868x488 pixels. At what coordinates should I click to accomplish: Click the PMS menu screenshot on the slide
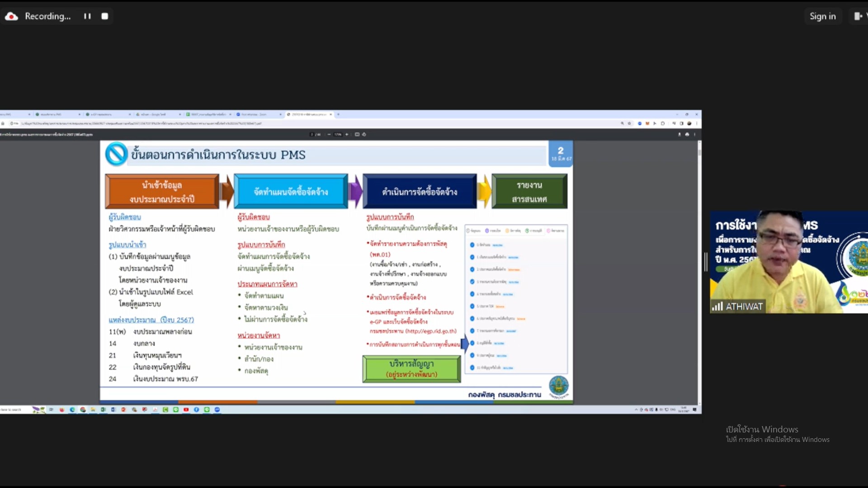click(516, 299)
